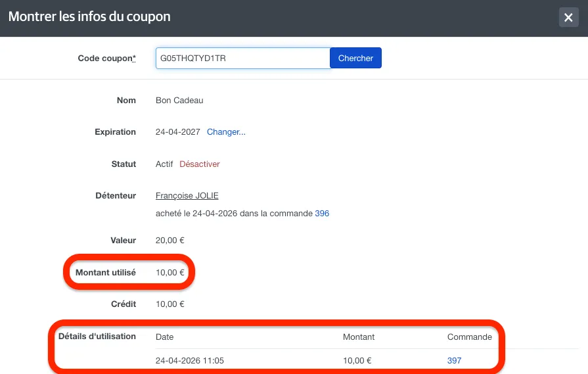Select the Montant utilisé value 10,00 €
This screenshot has height=374, width=588.
point(170,273)
